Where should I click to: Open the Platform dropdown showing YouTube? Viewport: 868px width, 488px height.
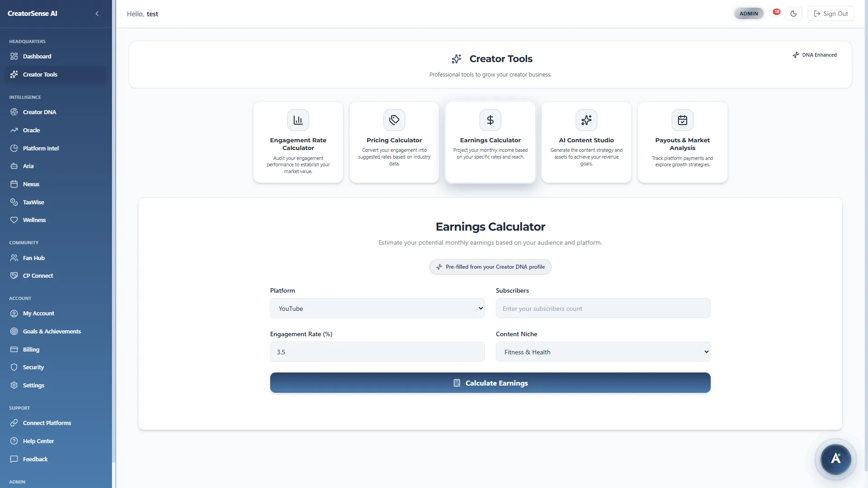coord(377,308)
